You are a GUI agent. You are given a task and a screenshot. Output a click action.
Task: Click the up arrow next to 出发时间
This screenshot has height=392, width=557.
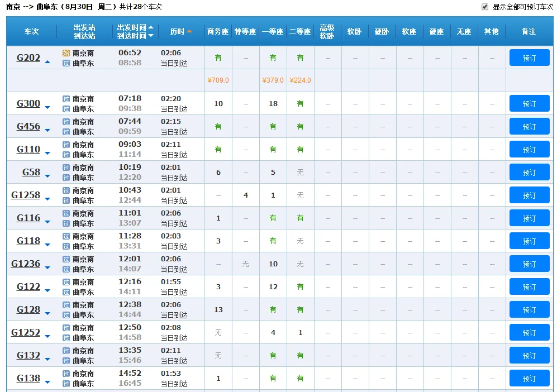(x=151, y=27)
